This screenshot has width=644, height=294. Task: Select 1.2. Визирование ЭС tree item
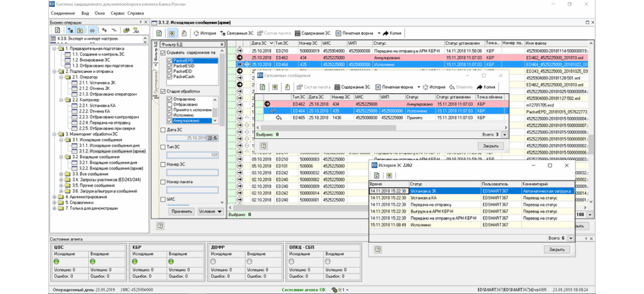tap(91, 60)
